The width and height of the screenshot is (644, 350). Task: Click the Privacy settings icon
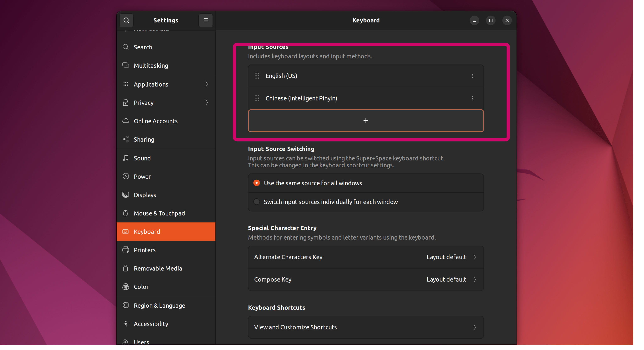(x=126, y=103)
